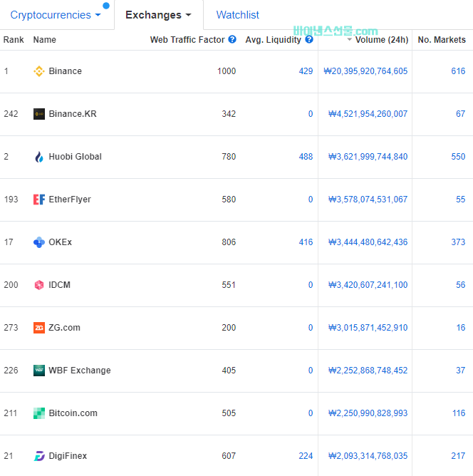Click Huobi Global liquidity value 488
The height and width of the screenshot is (476, 473).
tap(306, 157)
